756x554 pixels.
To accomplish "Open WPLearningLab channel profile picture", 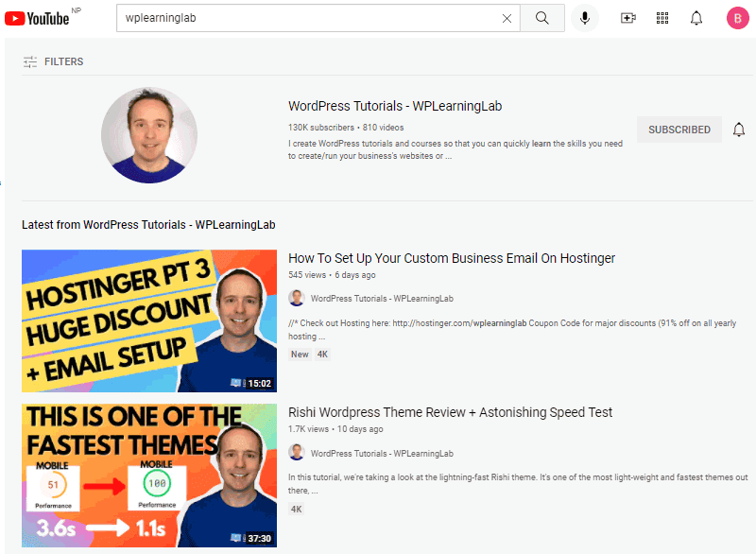I will pyautogui.click(x=149, y=135).
